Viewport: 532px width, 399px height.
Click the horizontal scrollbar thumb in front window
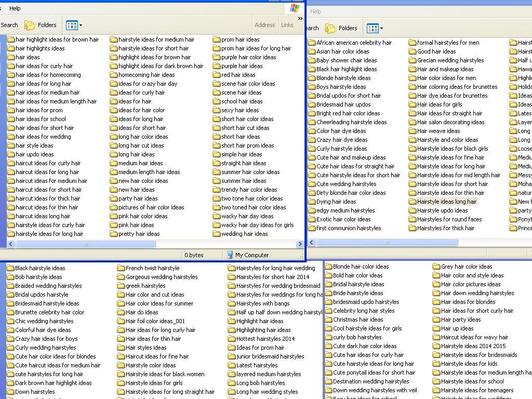[86, 244]
